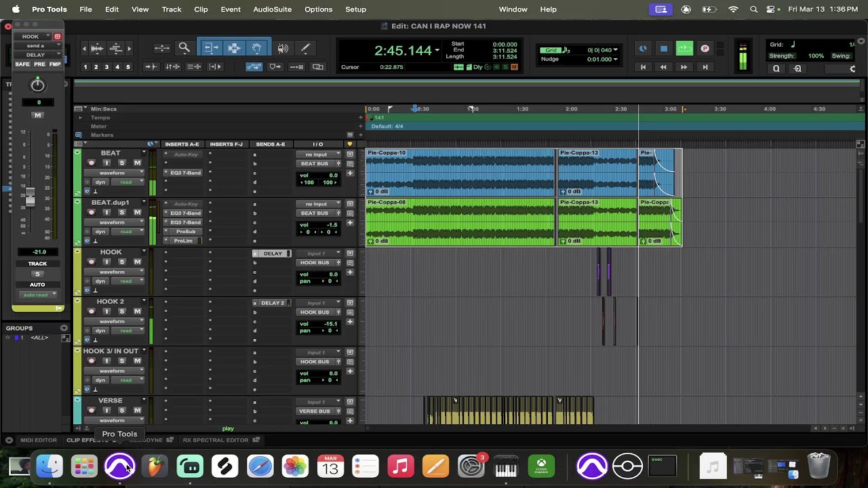Select the Zoomer magnifying glass tool
This screenshot has width=868, height=488.
[x=184, y=48]
